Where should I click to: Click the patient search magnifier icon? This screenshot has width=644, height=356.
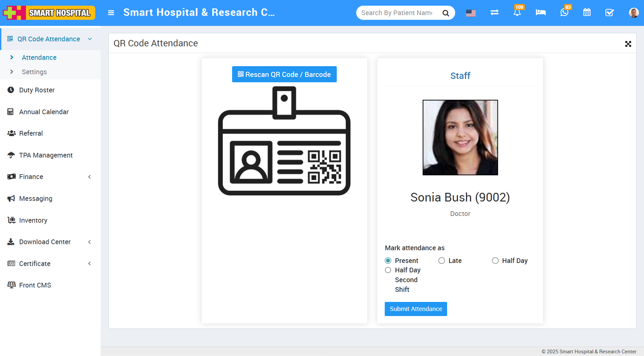click(x=446, y=13)
